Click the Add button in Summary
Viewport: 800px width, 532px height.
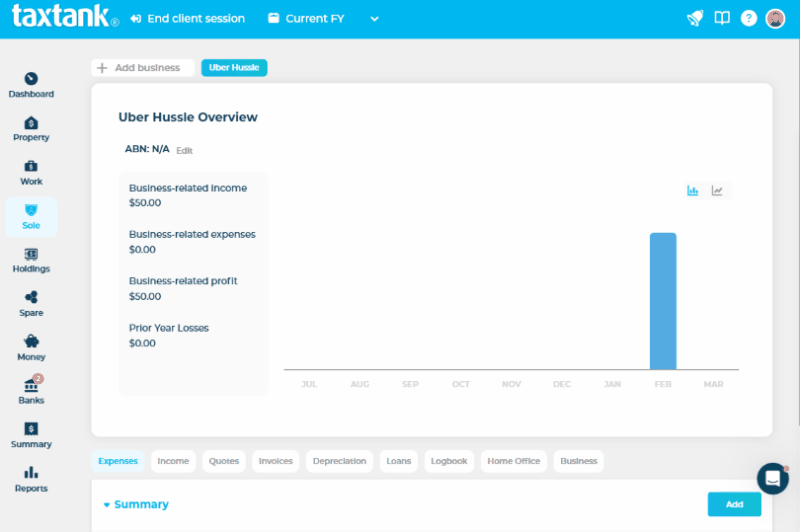(734, 504)
